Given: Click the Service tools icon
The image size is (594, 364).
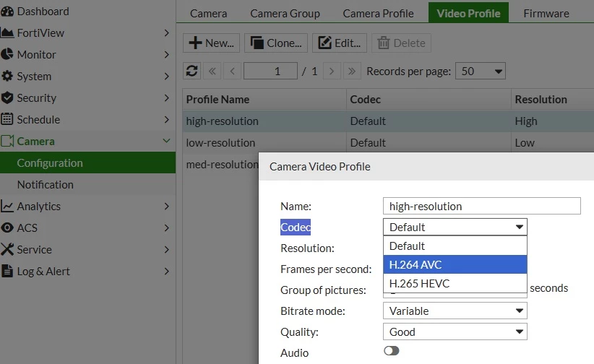Looking at the screenshot, I should click(x=7, y=249).
